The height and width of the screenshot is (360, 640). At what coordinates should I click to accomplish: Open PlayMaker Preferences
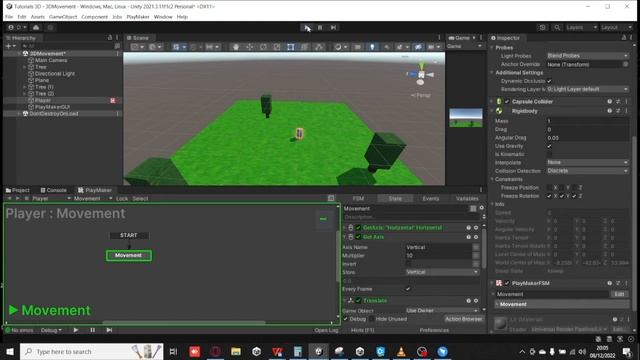[434, 330]
